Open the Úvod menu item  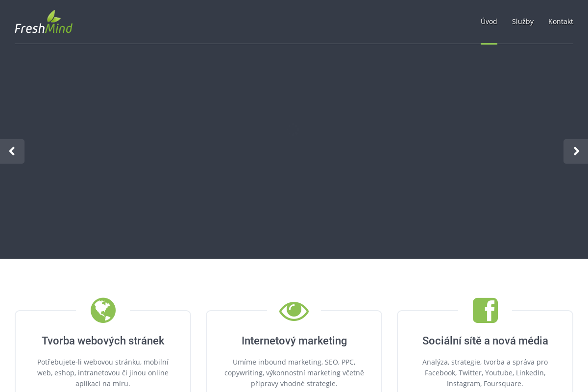pyautogui.click(x=489, y=22)
